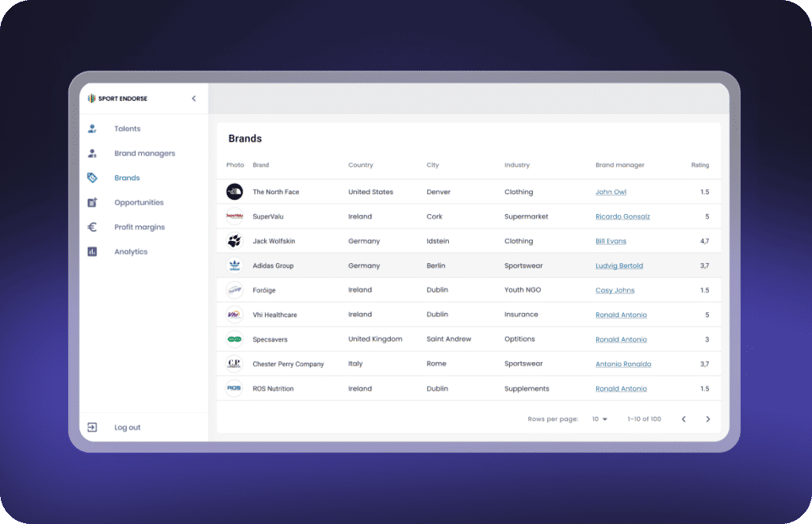Open the Opportunities menu item

coord(139,202)
